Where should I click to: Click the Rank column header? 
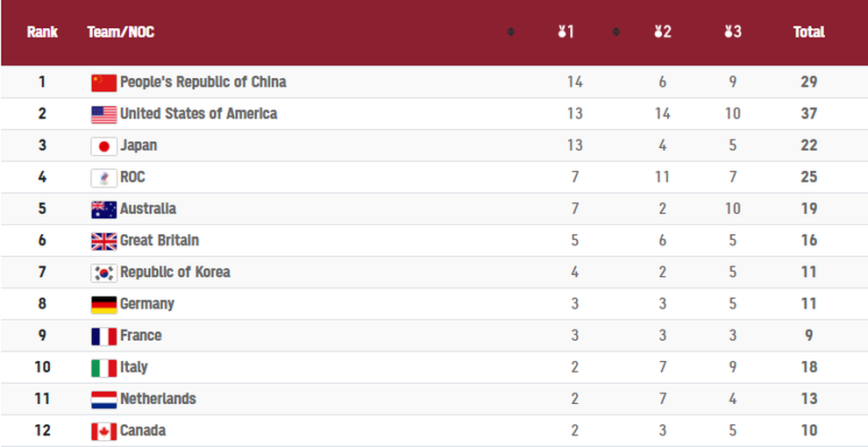coord(42,32)
